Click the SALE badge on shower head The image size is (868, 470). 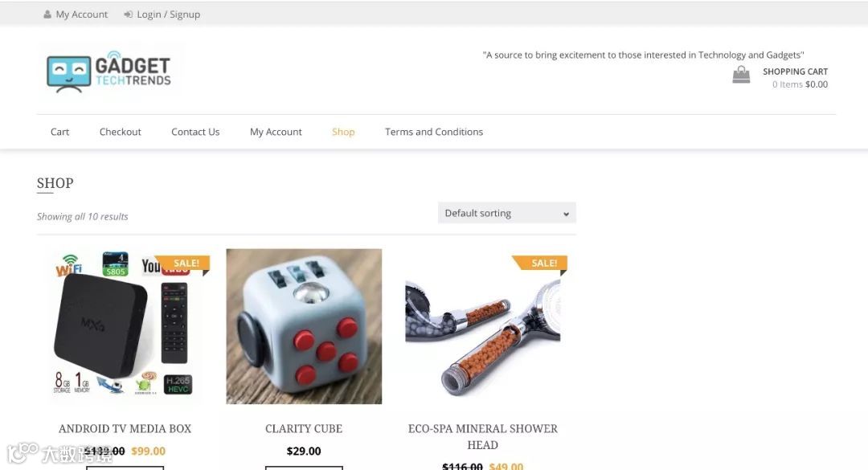tap(541, 264)
